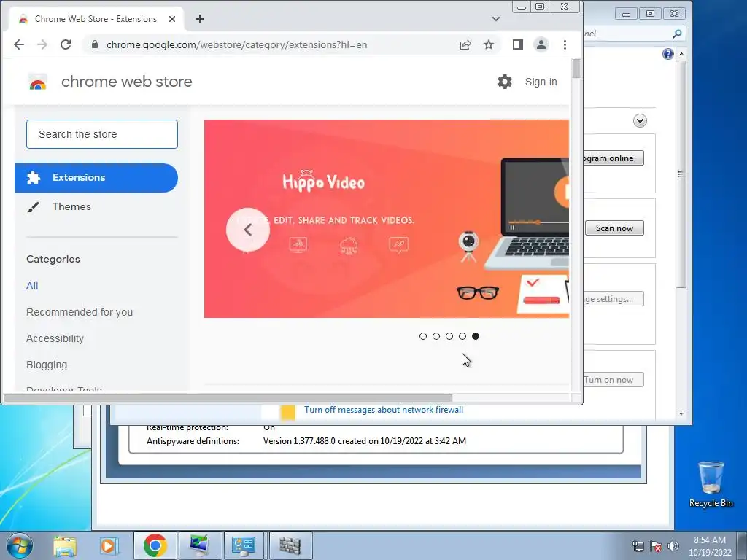Open the Windows Start menu
747x560 pixels.
point(20,545)
